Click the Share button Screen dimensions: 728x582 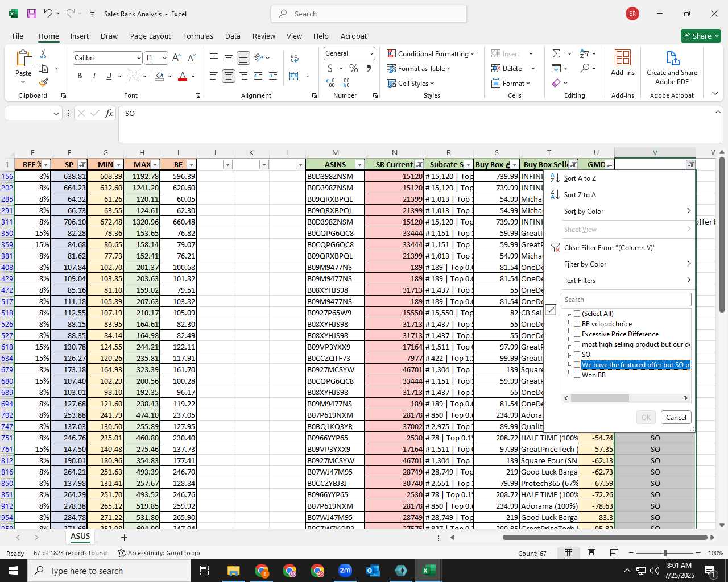(x=701, y=36)
